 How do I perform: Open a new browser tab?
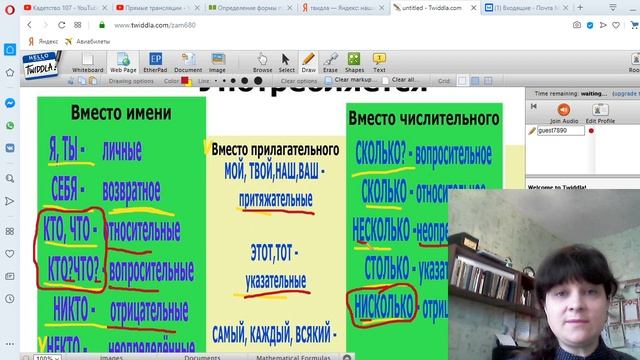point(580,7)
